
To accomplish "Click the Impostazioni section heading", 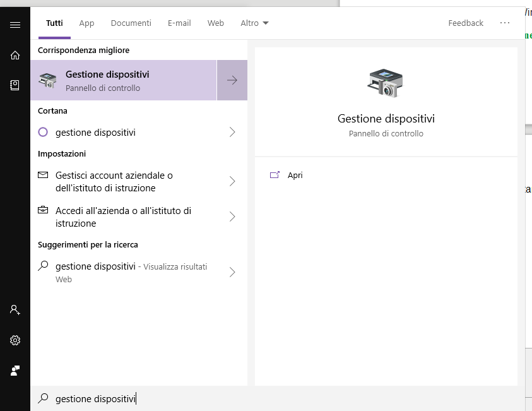I will point(62,154).
